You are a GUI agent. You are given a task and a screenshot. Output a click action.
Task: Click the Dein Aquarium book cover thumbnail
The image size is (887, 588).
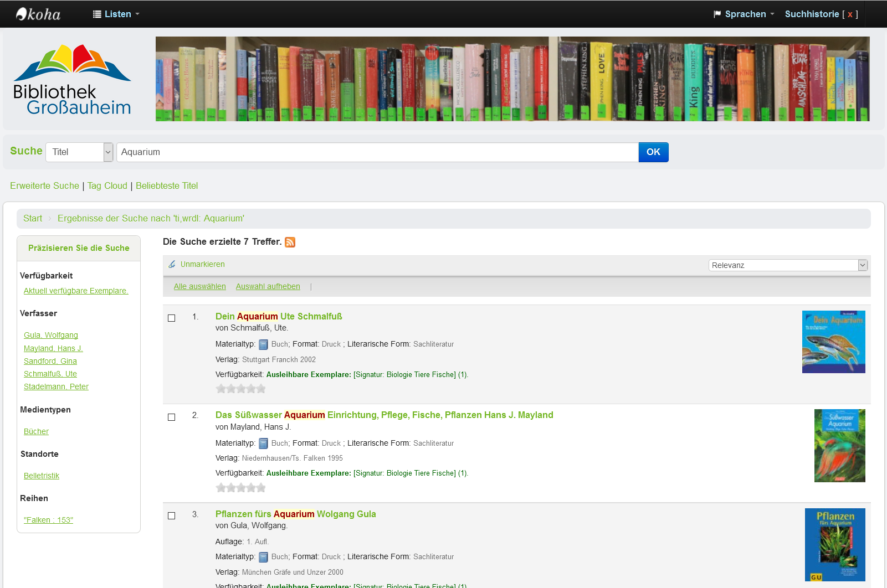coord(833,342)
